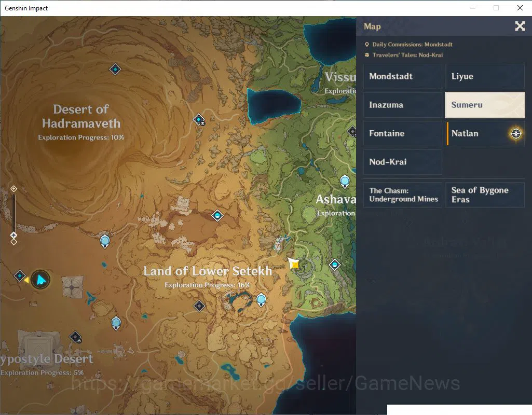Screen dimensions: 532x415
Task: Switch map to Natlan
Action: 485,133
